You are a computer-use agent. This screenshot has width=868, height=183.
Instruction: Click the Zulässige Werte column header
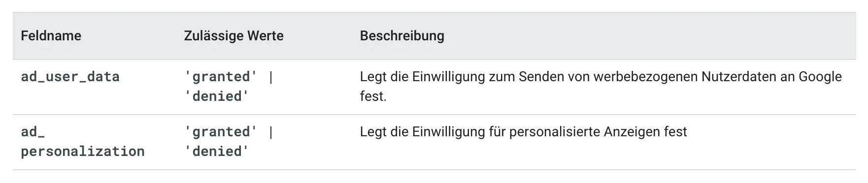pos(234,36)
